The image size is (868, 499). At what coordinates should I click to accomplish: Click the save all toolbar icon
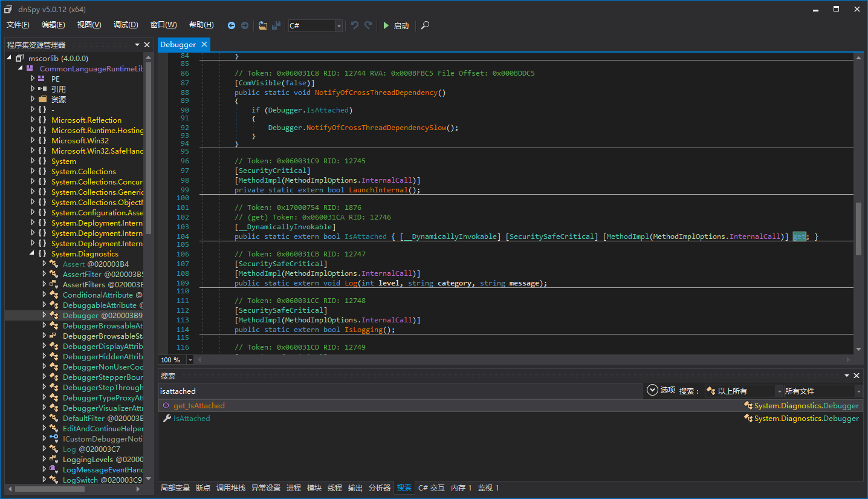276,25
